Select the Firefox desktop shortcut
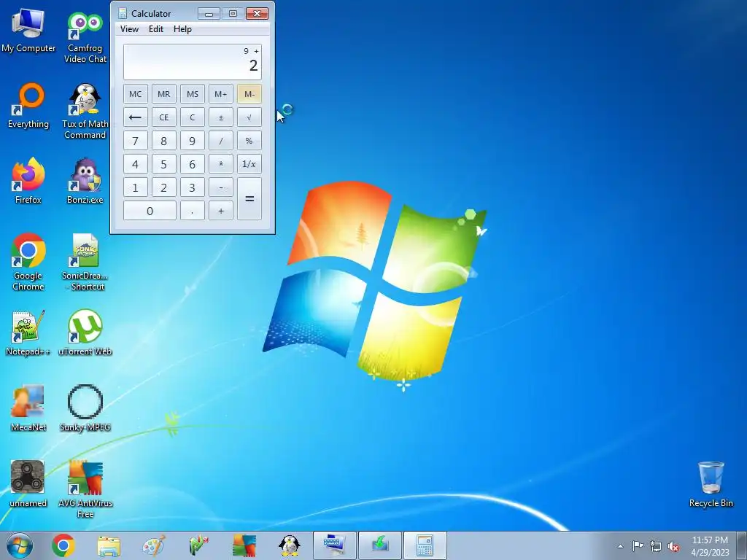The height and width of the screenshot is (560, 747). tap(28, 182)
